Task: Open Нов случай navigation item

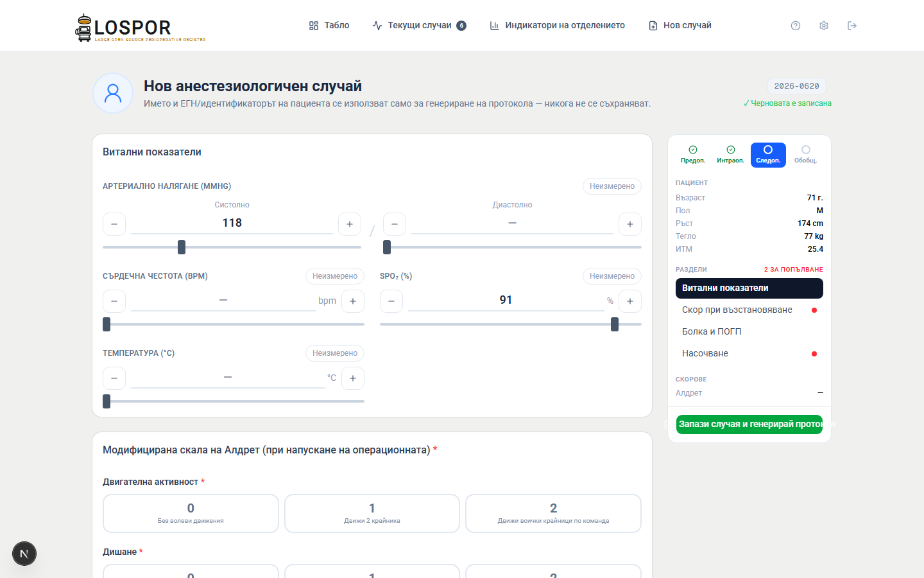Action: click(680, 26)
